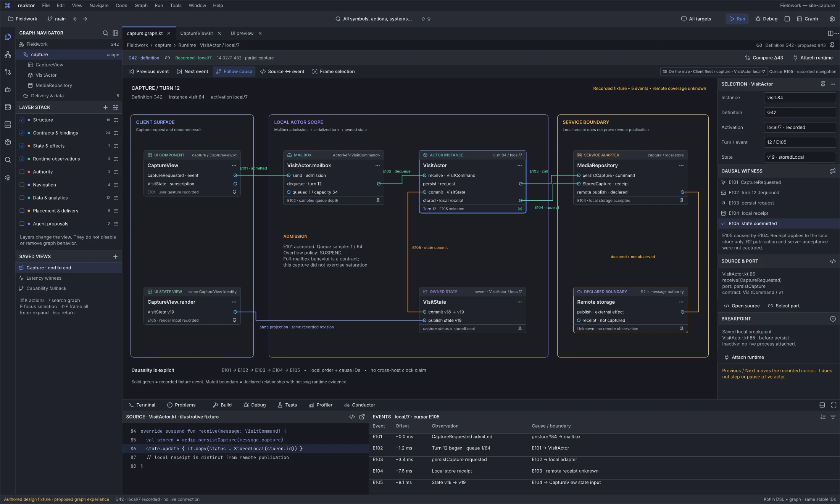Switch to the CaptureView.kt tab
This screenshot has width=840, height=504.
click(197, 33)
